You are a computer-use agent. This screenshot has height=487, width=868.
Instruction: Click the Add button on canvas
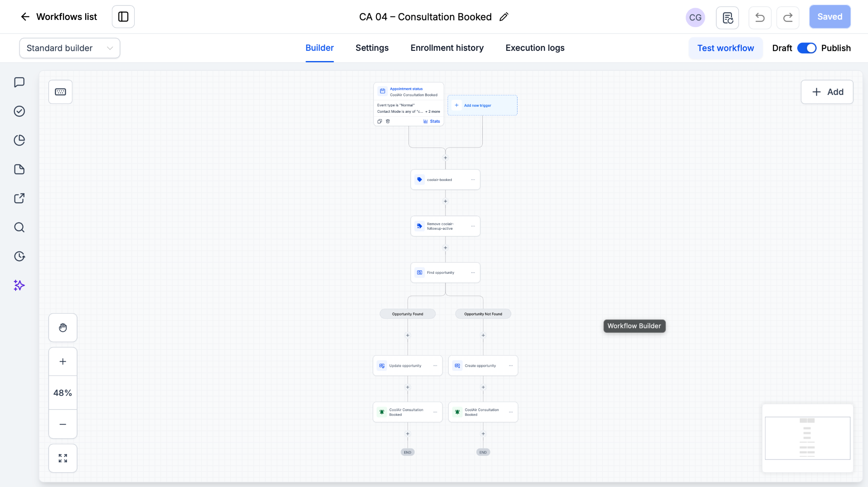point(827,92)
